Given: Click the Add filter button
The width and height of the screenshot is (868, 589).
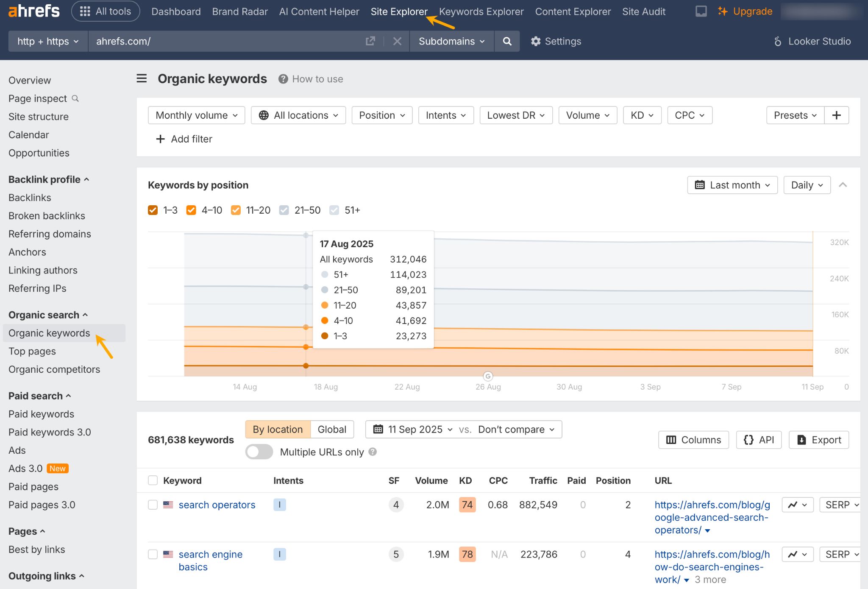Looking at the screenshot, I should (184, 139).
